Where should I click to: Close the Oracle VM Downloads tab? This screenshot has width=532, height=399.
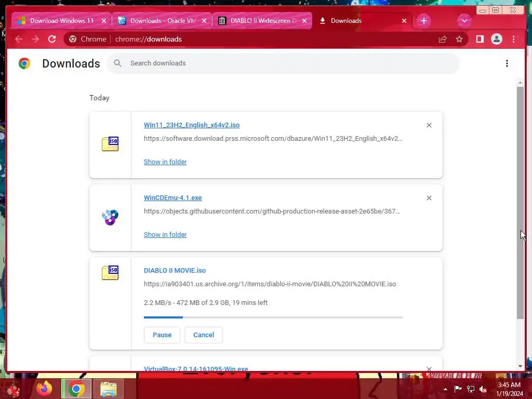(x=204, y=21)
